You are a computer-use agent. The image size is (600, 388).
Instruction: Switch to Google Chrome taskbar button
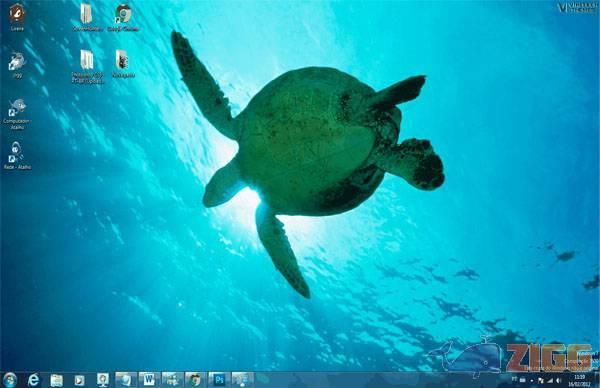tap(196, 380)
